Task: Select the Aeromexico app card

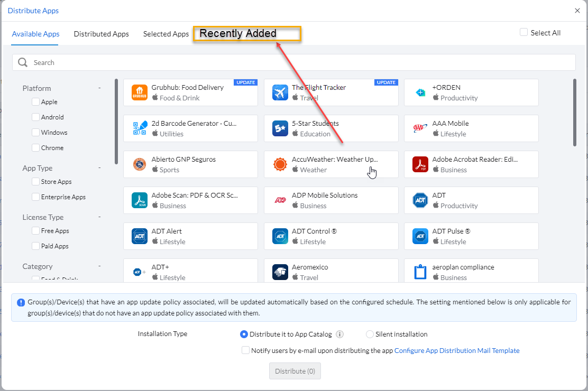Action: coord(331,271)
